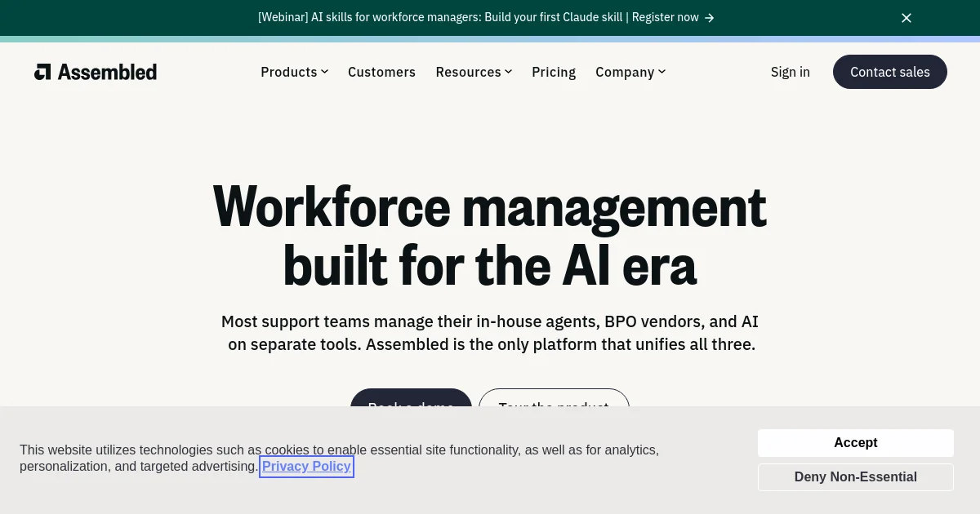Image resolution: width=980 pixels, height=514 pixels.
Task: Go to the Pricing page
Action: coord(554,72)
